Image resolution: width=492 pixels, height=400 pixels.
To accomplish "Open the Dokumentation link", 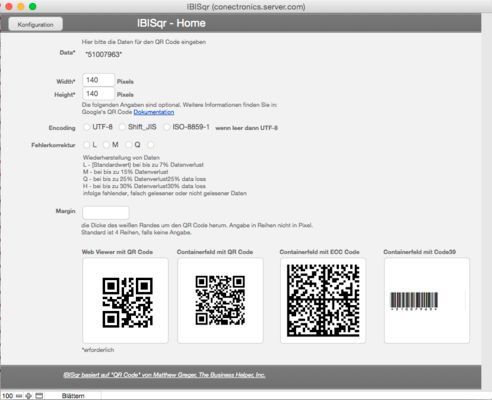I will click(x=154, y=112).
